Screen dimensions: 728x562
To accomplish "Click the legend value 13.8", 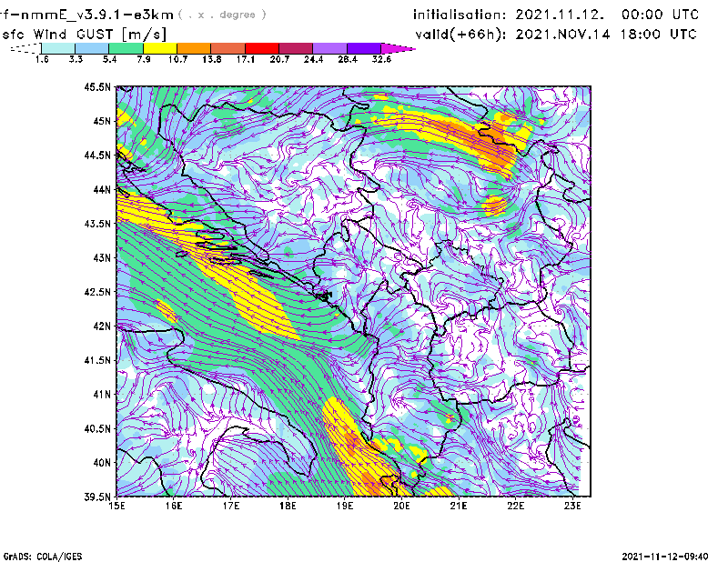I will [x=212, y=59].
